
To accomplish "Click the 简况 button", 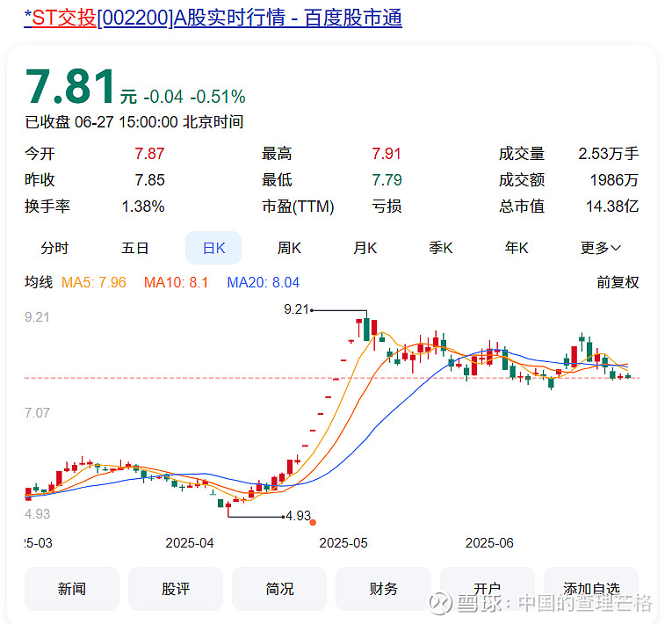I will (x=279, y=588).
